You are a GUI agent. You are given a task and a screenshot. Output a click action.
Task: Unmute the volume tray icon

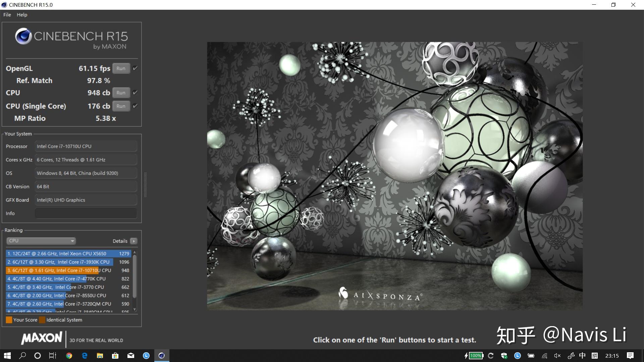557,356
